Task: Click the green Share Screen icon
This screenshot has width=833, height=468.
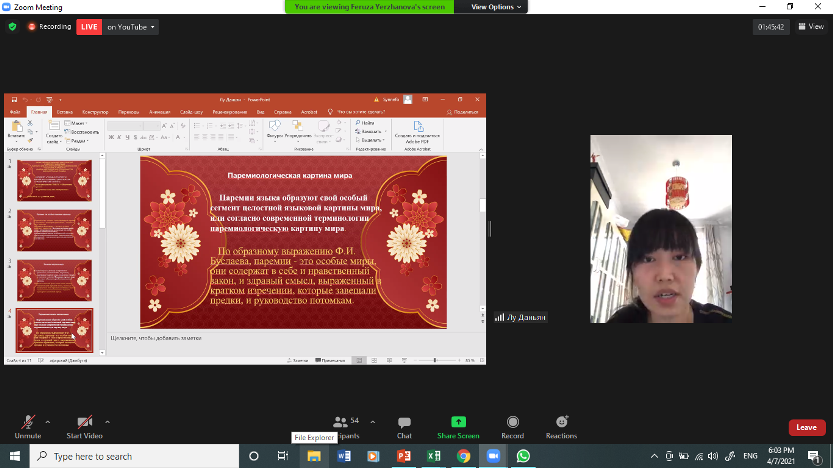Action: pos(458,422)
